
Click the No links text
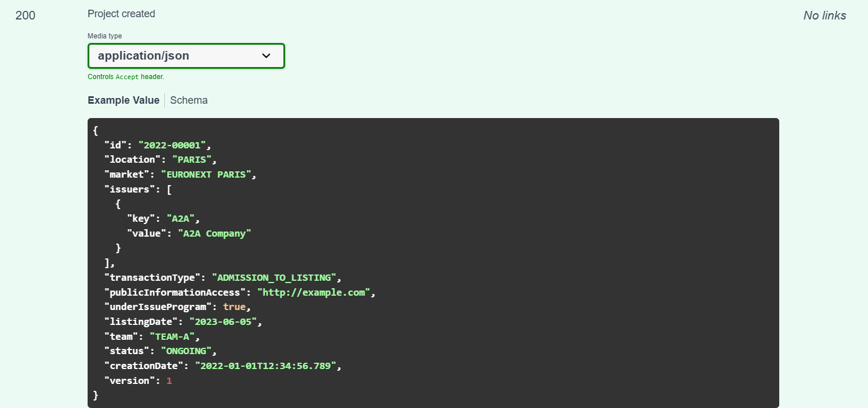(x=824, y=15)
